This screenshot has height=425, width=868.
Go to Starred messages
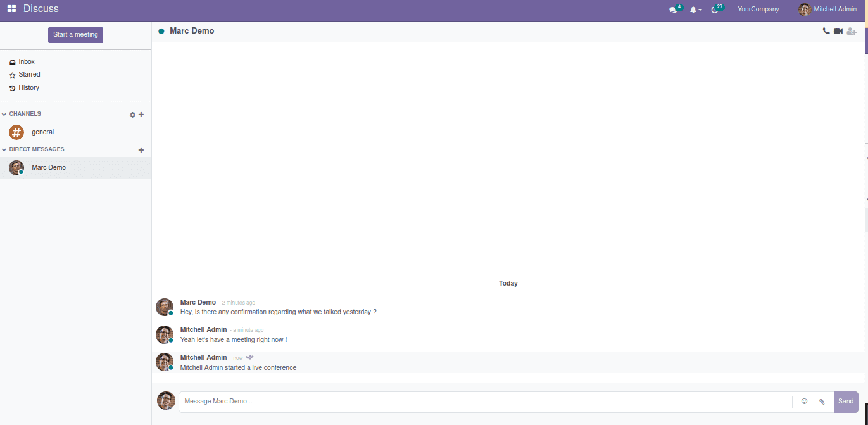[x=29, y=75]
